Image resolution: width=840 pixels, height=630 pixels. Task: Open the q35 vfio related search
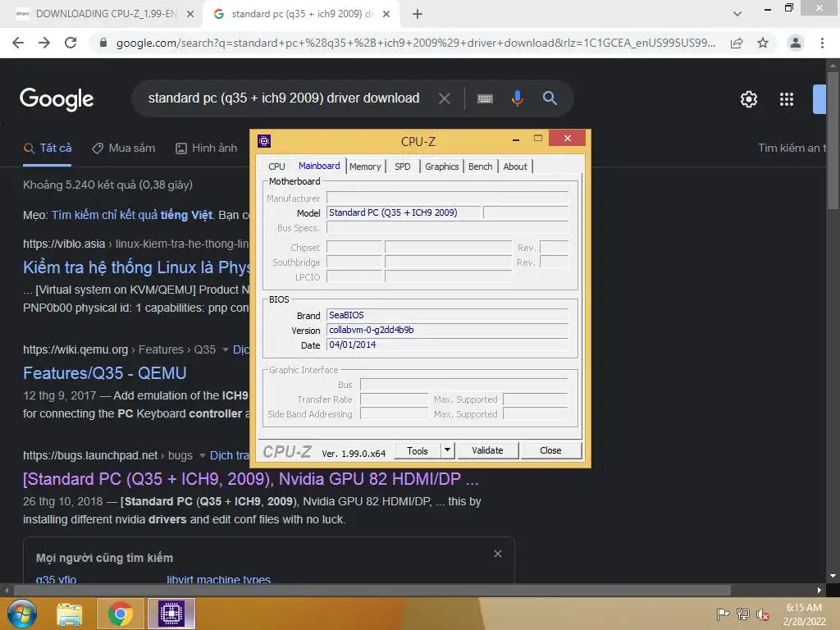(x=57, y=579)
